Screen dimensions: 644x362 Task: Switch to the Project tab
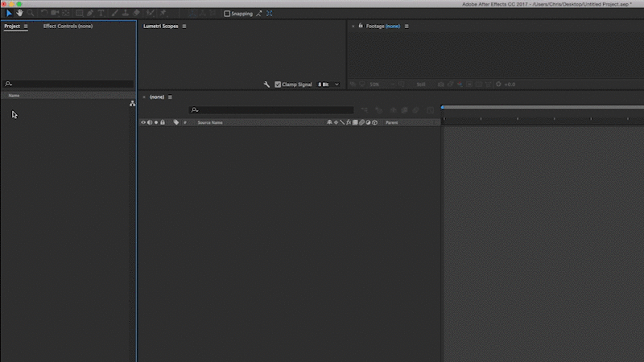[x=12, y=27]
